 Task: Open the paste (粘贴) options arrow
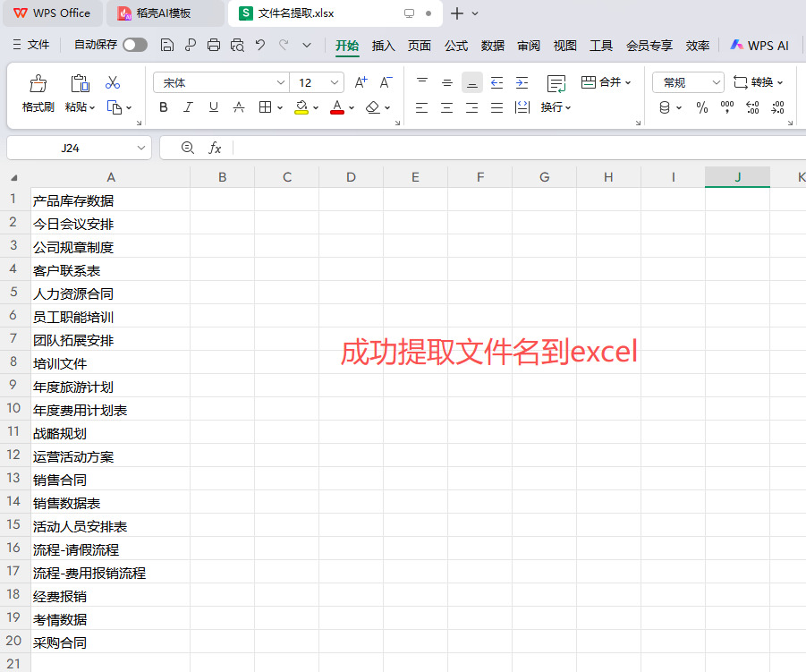coord(92,107)
